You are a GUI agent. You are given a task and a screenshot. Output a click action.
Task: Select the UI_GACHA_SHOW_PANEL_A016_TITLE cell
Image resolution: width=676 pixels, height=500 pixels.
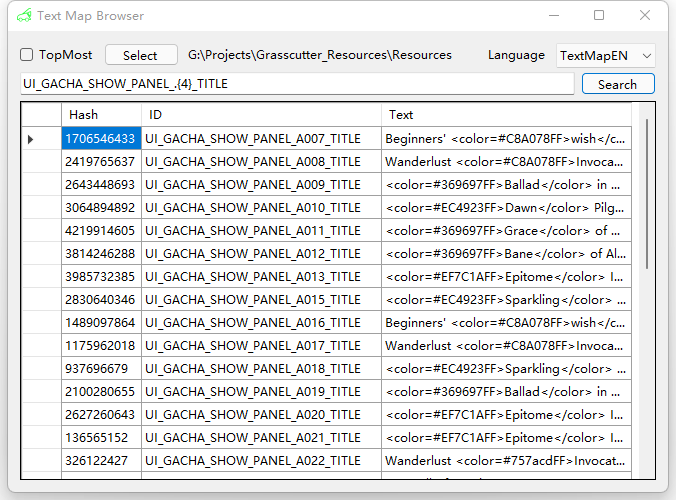(260, 322)
